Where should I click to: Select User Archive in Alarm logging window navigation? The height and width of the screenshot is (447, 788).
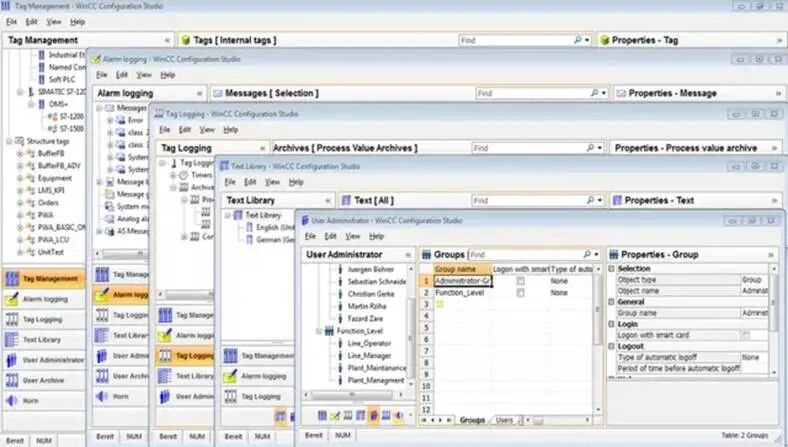[x=121, y=376]
